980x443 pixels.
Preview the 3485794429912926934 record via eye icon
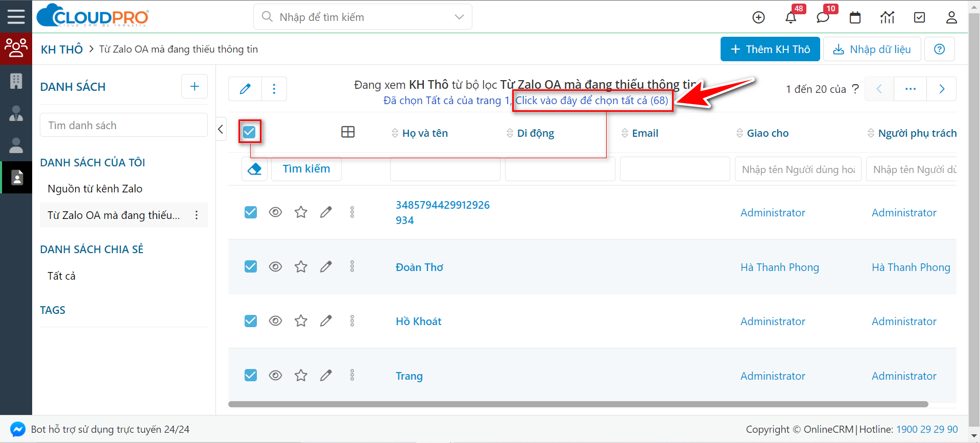(275, 212)
